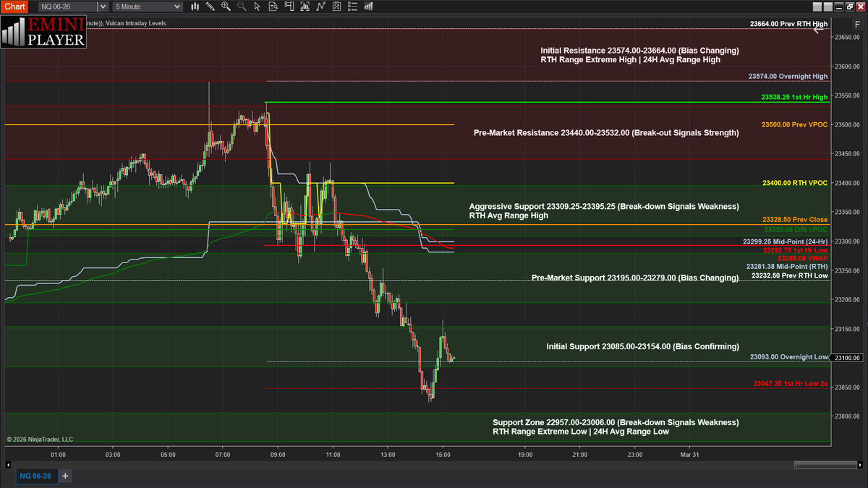Click RTH Range Extreme Low text line
868x488 pixels.
[581, 432]
